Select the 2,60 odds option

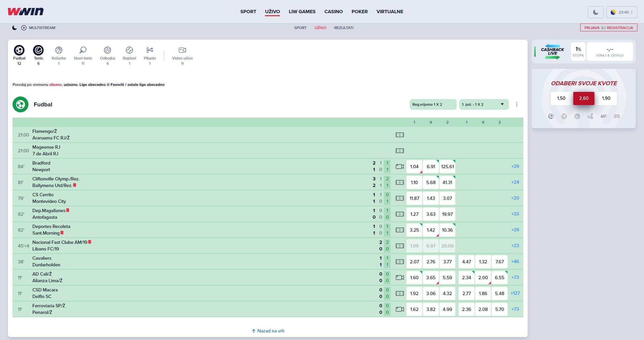[584, 98]
